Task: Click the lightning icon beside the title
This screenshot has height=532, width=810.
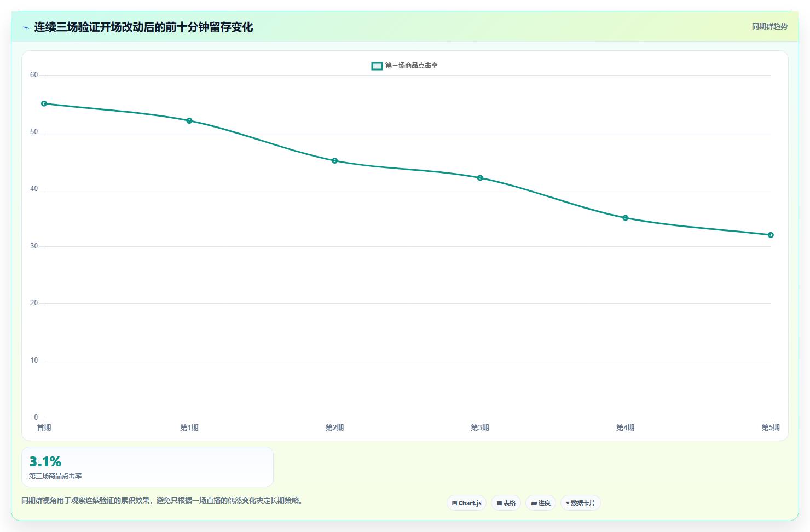Action: click(x=26, y=27)
